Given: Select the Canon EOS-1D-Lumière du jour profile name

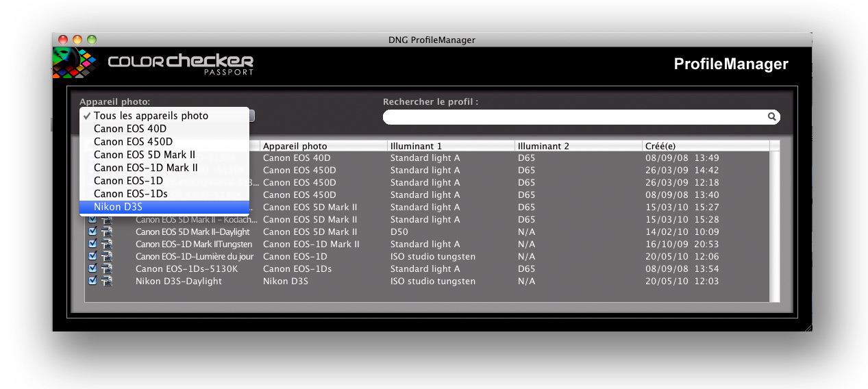Looking at the screenshot, I should click(x=195, y=256).
